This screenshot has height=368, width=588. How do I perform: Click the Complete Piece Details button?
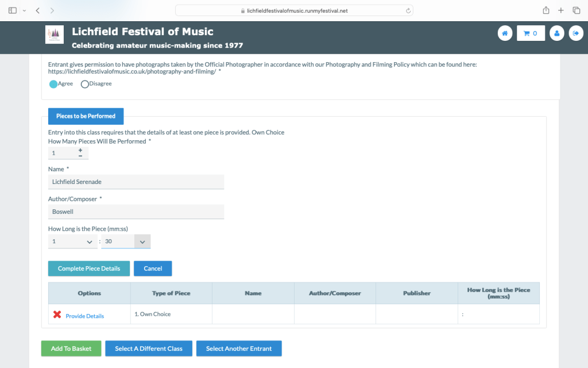pyautogui.click(x=89, y=269)
